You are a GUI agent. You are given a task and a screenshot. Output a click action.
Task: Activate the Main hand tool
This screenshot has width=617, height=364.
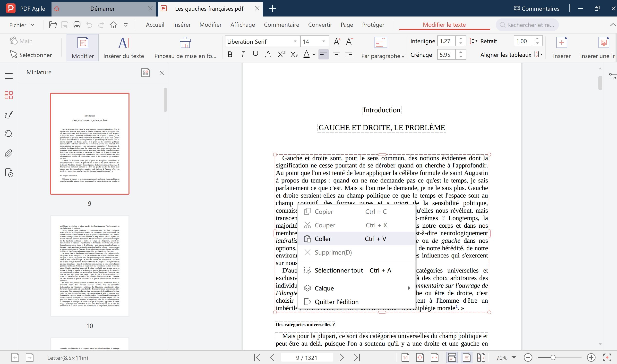point(21,41)
